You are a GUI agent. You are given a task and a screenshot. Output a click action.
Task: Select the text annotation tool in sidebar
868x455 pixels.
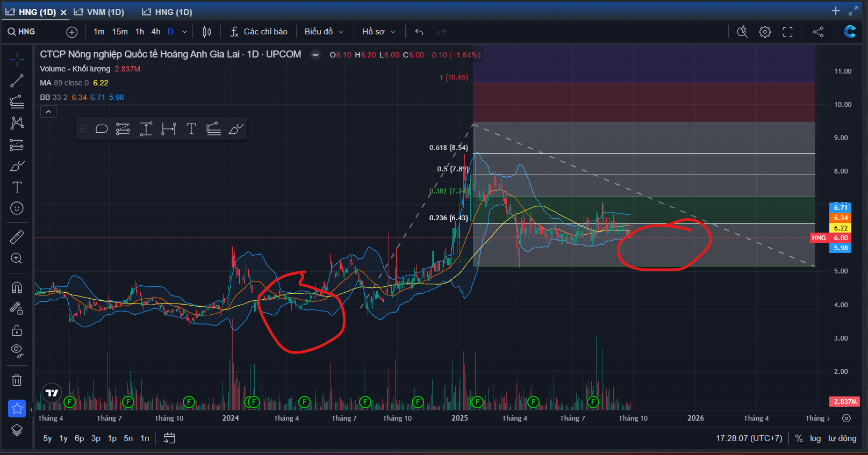[17, 187]
